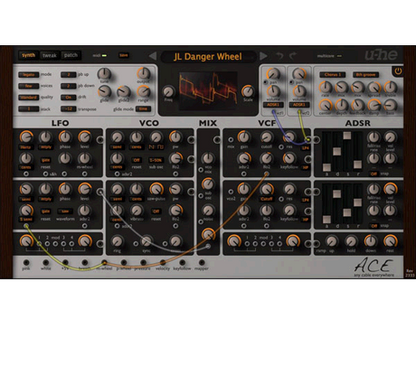Screen dimensions: 416x376
Task: Click LFO1 phase knob
Action: point(65,137)
